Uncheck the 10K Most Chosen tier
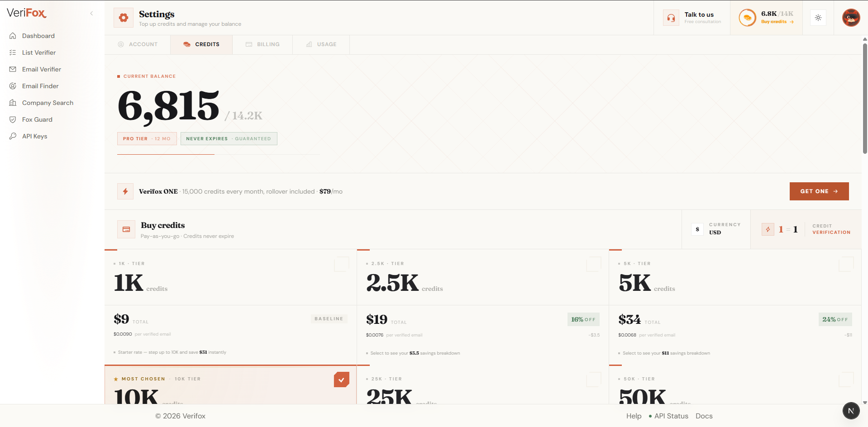This screenshot has height=427, width=868. tap(342, 380)
